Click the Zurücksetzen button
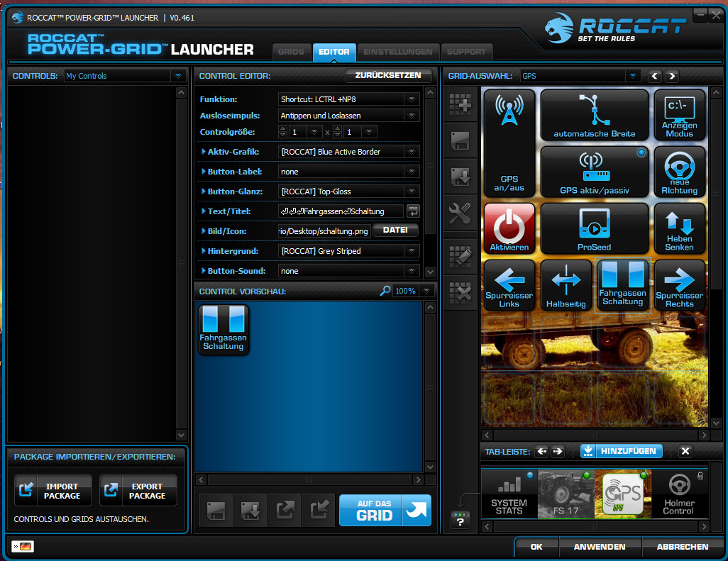This screenshot has height=561, width=728. 388,76
